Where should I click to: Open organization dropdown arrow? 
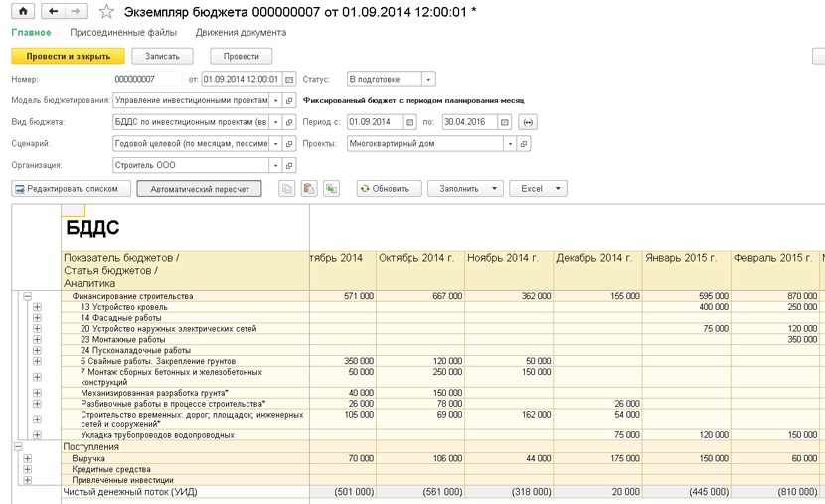point(275,165)
